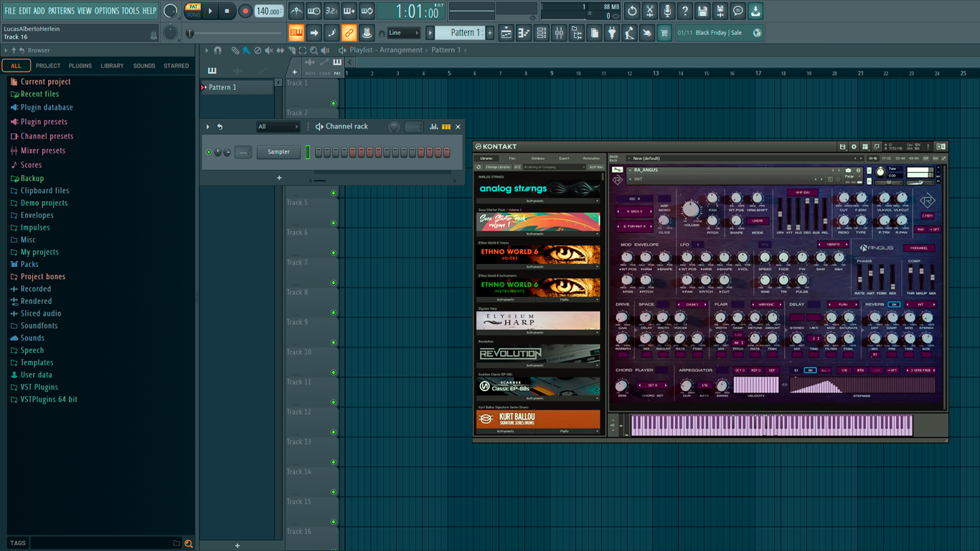Open the snap Line dropdown
This screenshot has width=980, height=551.
403,33
